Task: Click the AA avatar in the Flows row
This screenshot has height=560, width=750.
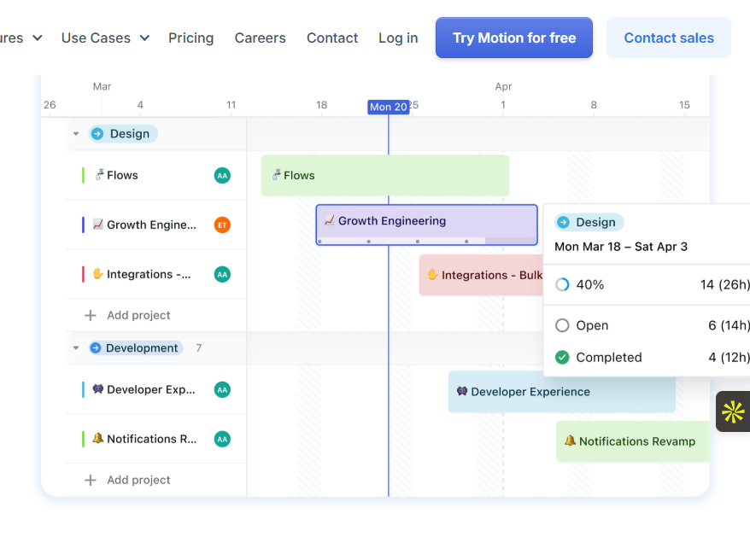Action: tap(222, 175)
